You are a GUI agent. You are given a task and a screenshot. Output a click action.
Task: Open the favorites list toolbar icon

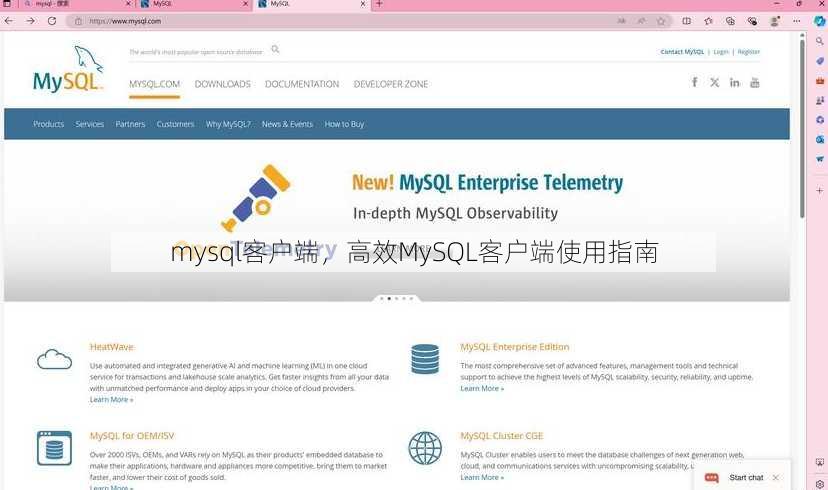(x=709, y=21)
